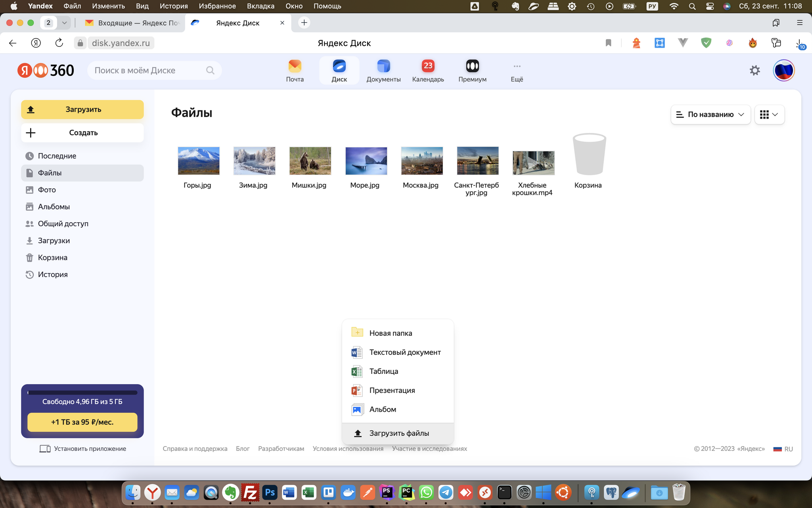The height and width of the screenshot is (508, 812).
Task: Open a new browser tab
Action: pos(304,23)
